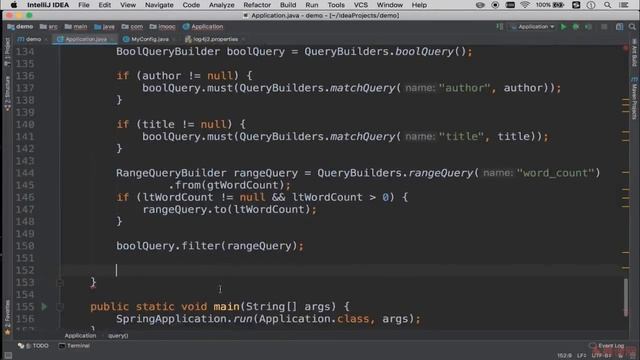Open the Structure tool window stripe
The height and width of the screenshot is (360, 640).
point(7,93)
